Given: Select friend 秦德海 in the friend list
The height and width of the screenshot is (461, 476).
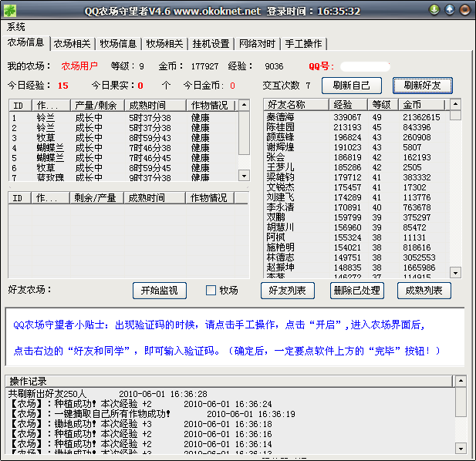Looking at the screenshot, I should click(281, 117).
